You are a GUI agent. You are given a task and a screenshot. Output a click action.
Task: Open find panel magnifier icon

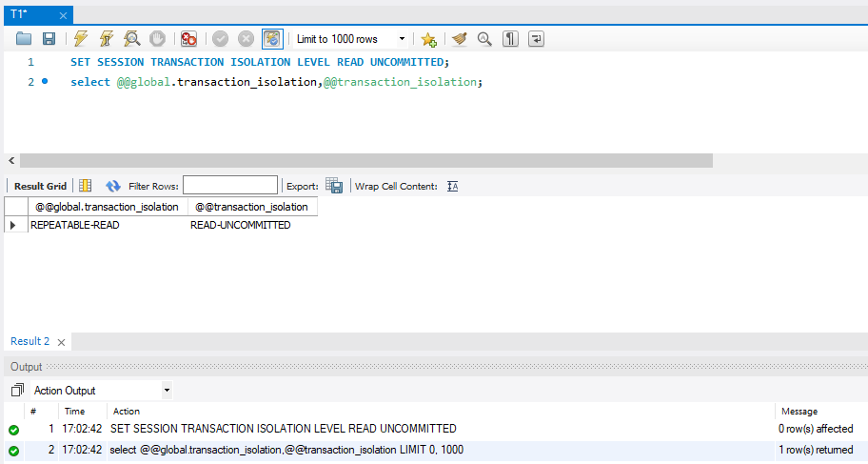click(x=484, y=39)
